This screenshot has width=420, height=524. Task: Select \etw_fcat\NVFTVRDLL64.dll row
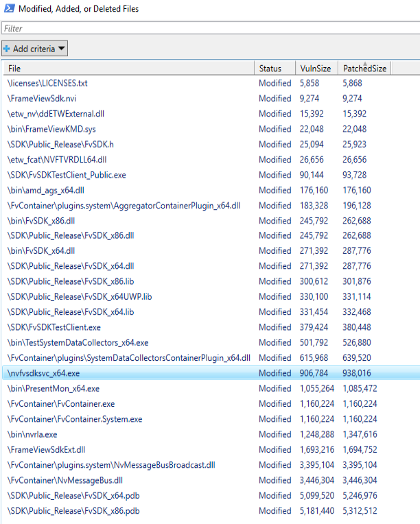click(x=211, y=160)
